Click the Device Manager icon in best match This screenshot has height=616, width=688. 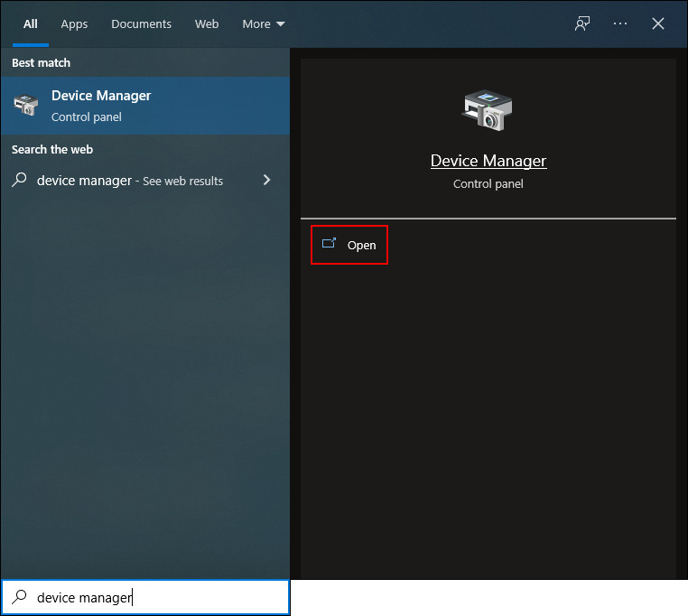(26, 106)
